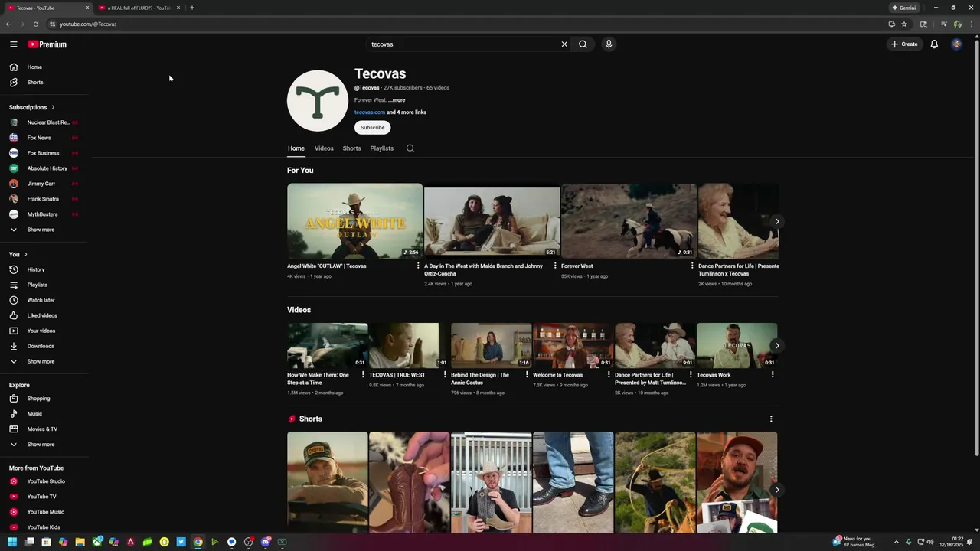The height and width of the screenshot is (551, 980).
Task: Open YouTube Studio
Action: (46, 481)
